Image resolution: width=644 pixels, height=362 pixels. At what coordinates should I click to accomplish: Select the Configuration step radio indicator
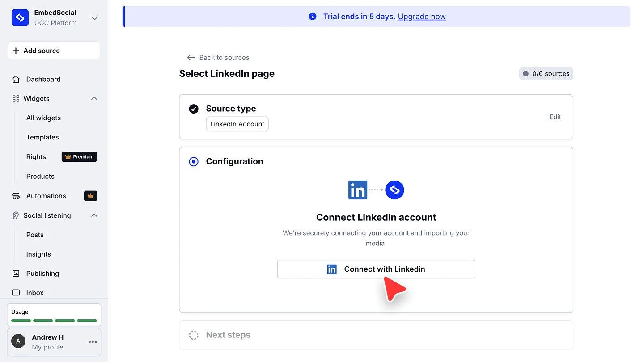point(194,161)
